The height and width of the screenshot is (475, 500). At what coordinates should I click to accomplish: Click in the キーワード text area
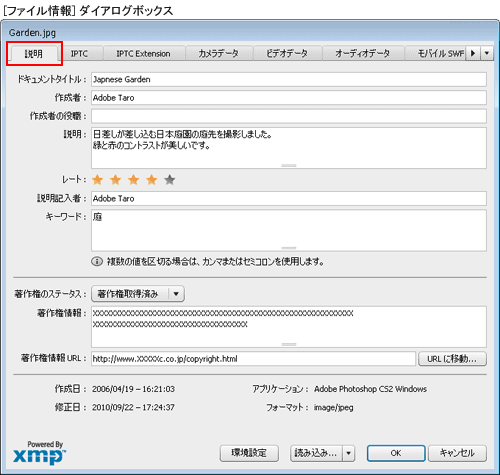pos(289,230)
